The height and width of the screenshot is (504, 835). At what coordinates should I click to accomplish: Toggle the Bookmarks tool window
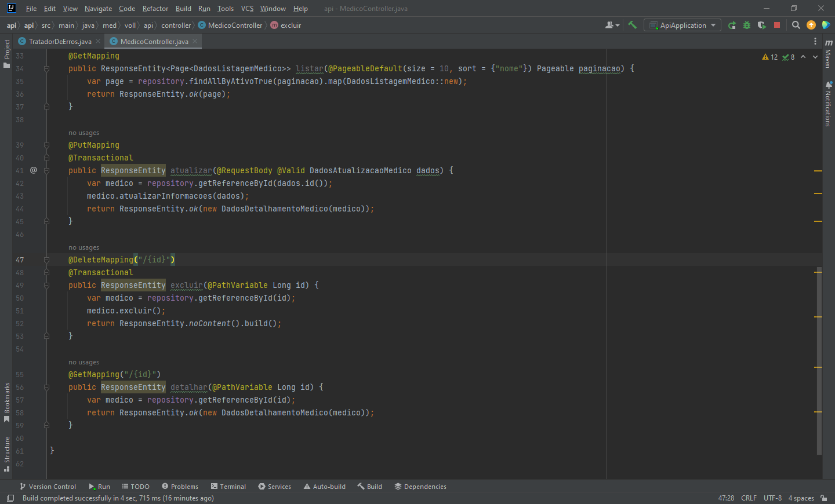tap(7, 402)
